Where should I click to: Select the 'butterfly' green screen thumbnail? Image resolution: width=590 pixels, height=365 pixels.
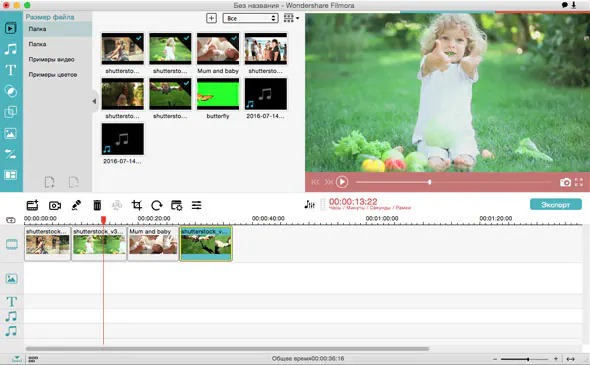[218, 94]
